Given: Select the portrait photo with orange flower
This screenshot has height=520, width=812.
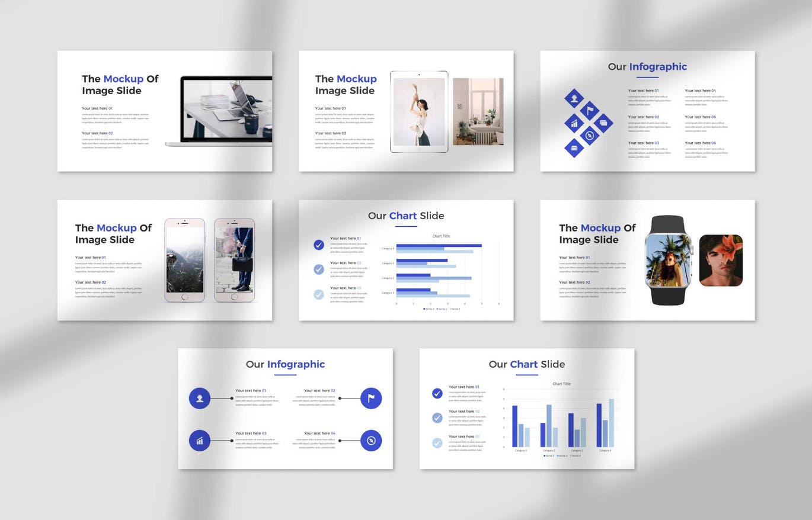Looking at the screenshot, I should [x=721, y=261].
